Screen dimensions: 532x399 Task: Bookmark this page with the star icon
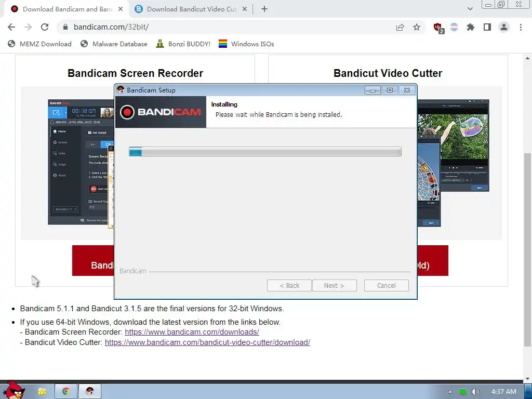click(417, 27)
